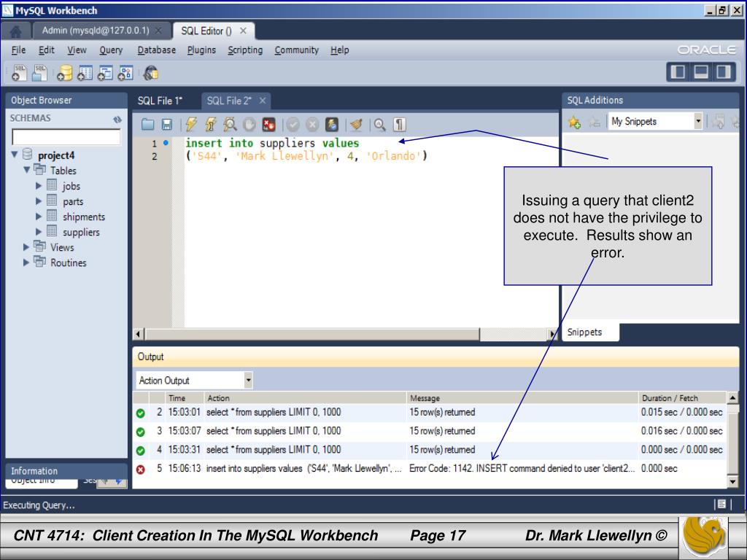Open a script file in the editor
The height and width of the screenshot is (560, 747).
(x=147, y=124)
